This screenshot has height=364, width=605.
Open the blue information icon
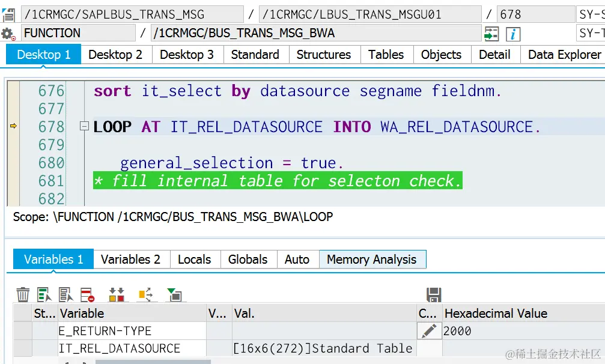[513, 34]
